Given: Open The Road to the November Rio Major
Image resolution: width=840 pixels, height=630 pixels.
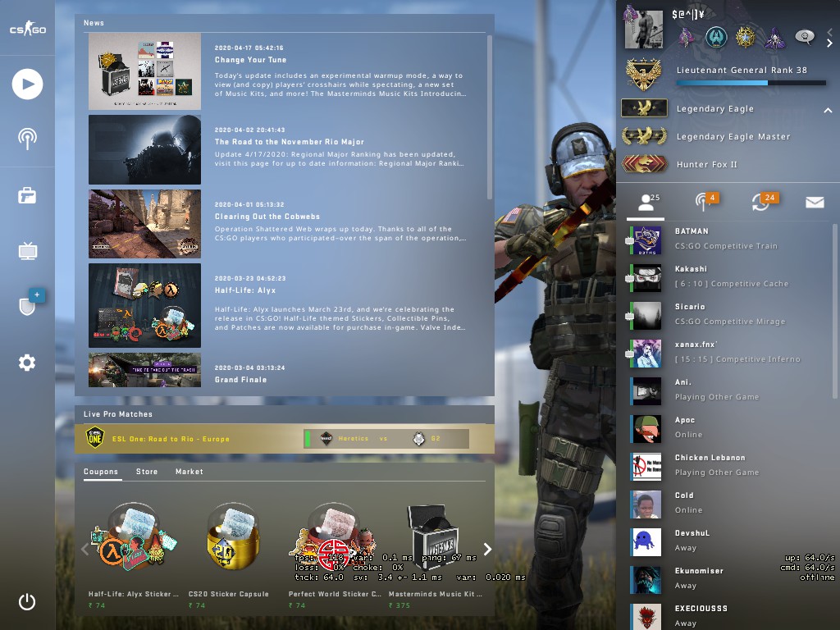Looking at the screenshot, I should (286, 149).
